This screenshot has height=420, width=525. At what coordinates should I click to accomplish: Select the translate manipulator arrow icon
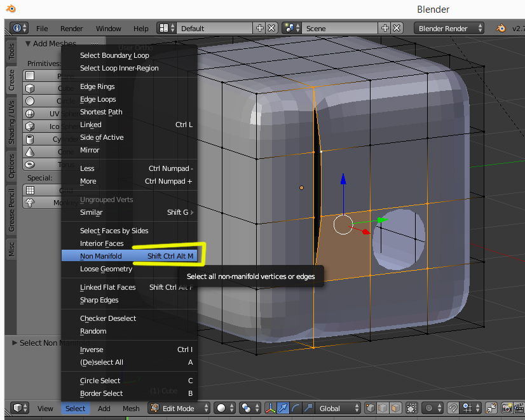tap(283, 408)
